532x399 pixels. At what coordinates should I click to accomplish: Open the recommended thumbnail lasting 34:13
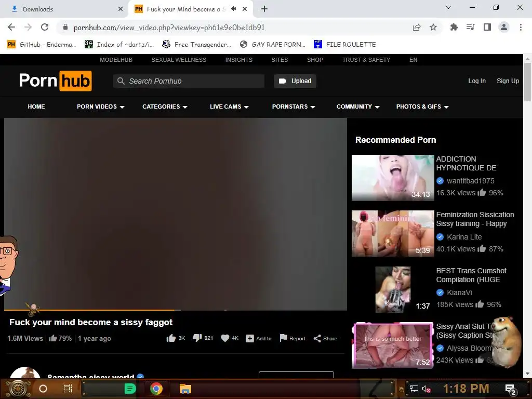point(393,178)
